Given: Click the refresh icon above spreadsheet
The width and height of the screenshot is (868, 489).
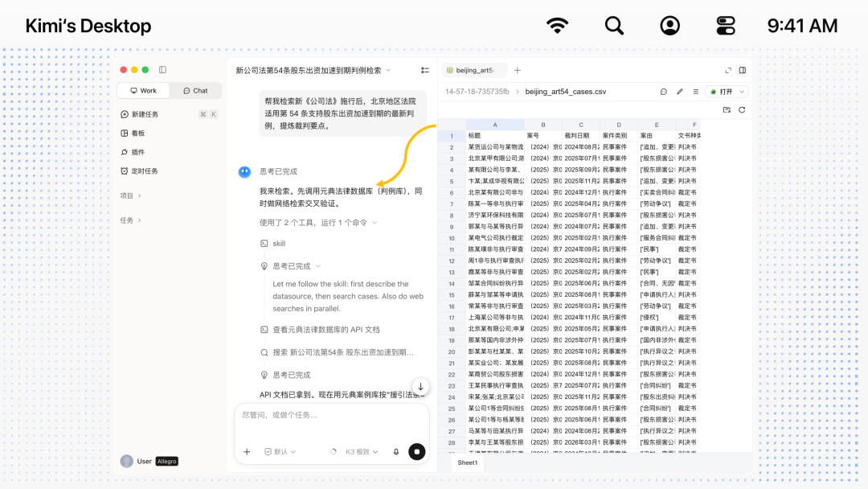Looking at the screenshot, I should click(x=742, y=110).
